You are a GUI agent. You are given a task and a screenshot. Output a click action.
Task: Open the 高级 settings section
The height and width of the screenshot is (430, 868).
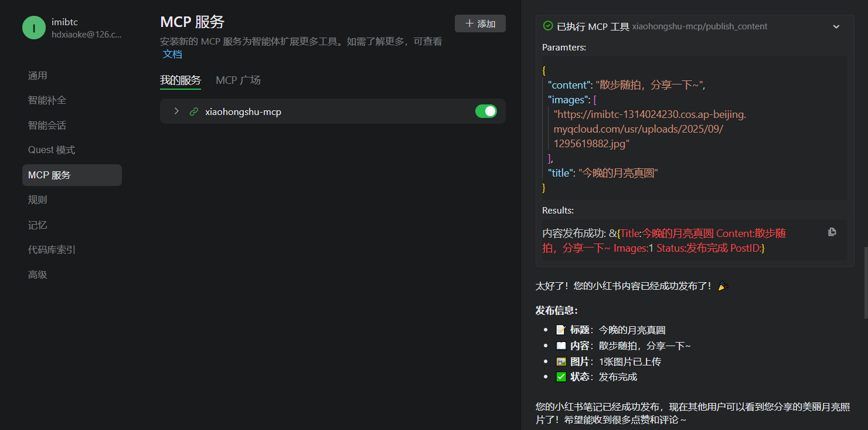click(38, 275)
